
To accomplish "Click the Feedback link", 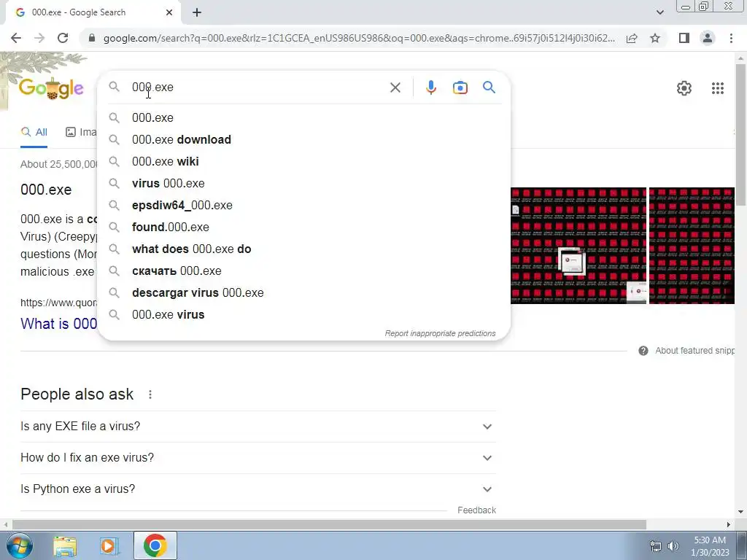I will tap(476, 510).
